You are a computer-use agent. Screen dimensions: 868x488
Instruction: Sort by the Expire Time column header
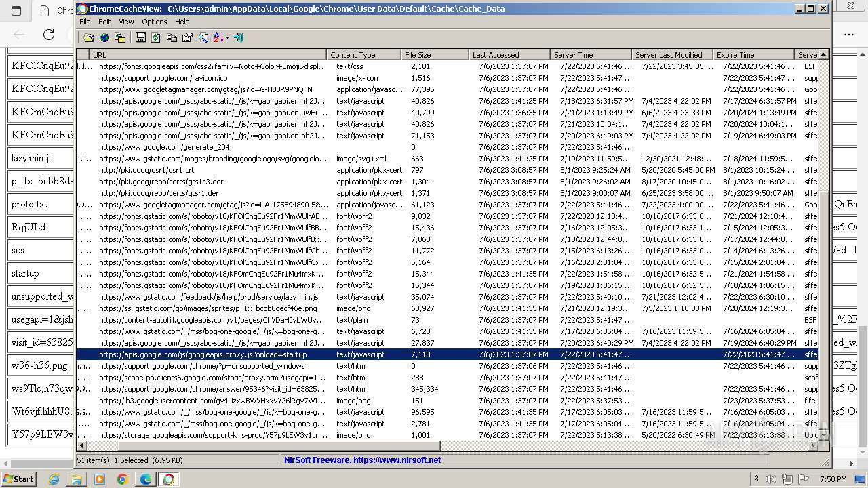[753, 55]
